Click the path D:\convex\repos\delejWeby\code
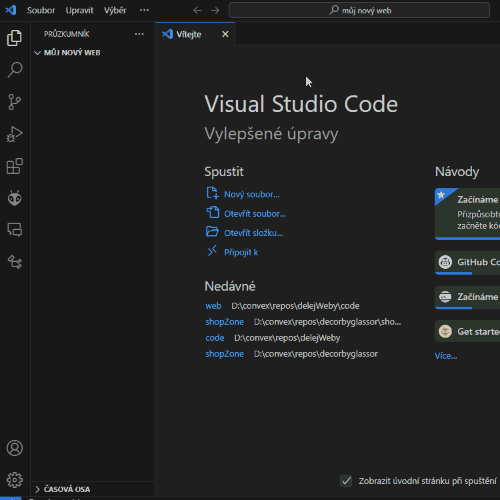 295,306
